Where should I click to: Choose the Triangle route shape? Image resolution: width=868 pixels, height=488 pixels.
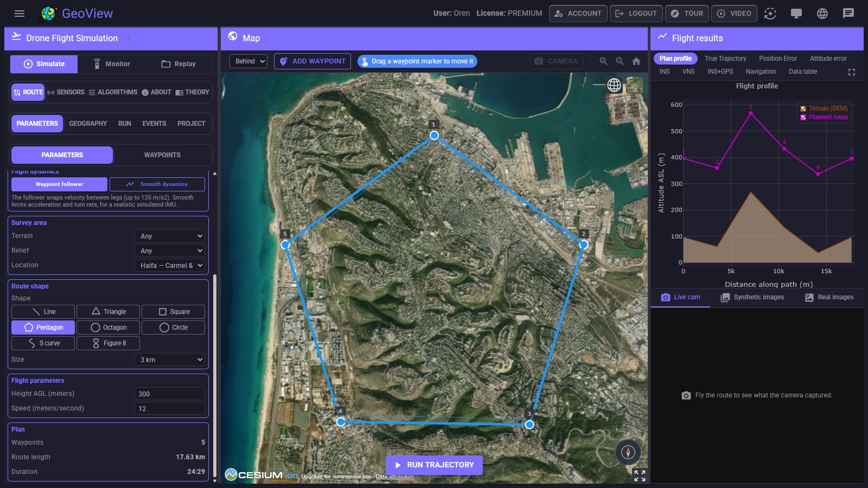108,312
